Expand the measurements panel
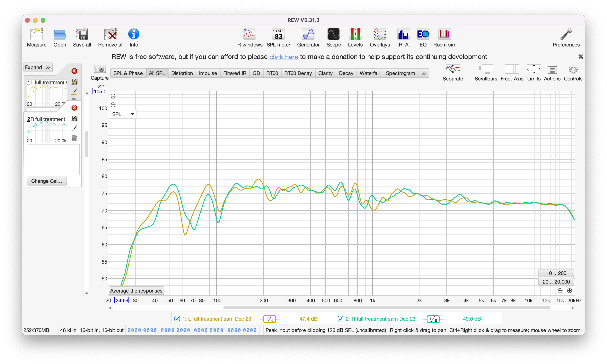 click(38, 67)
